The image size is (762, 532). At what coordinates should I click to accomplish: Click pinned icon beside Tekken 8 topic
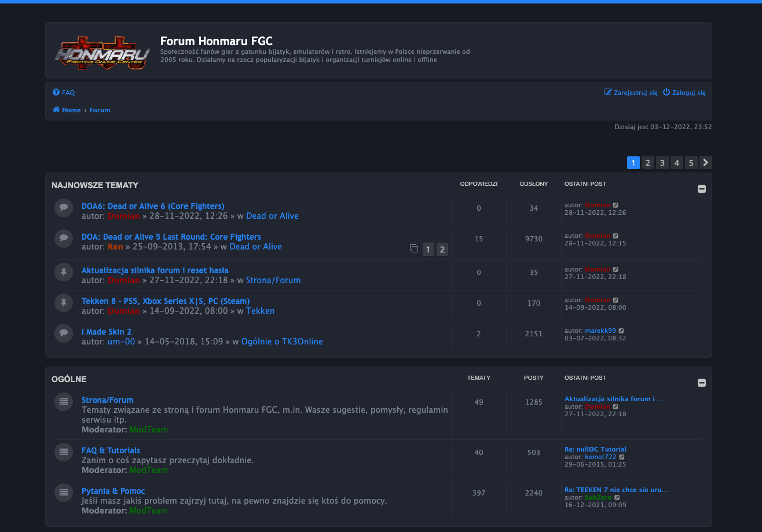click(64, 302)
